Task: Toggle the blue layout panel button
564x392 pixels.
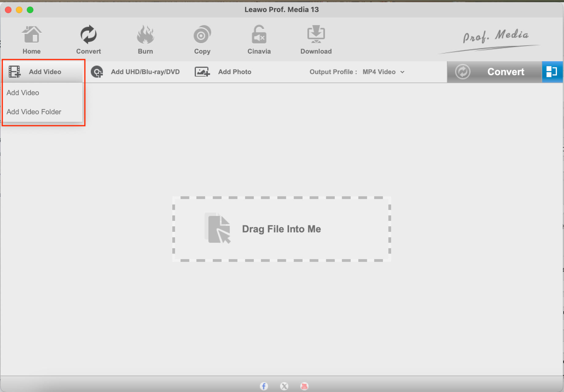Action: 552,72
